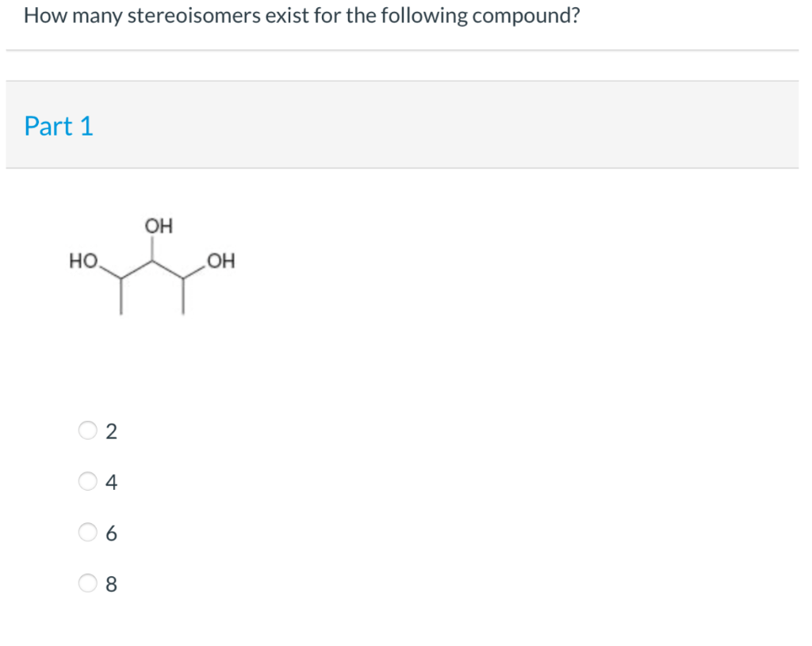
Task: Choose the radio button next to 4
Action: pyautogui.click(x=87, y=481)
